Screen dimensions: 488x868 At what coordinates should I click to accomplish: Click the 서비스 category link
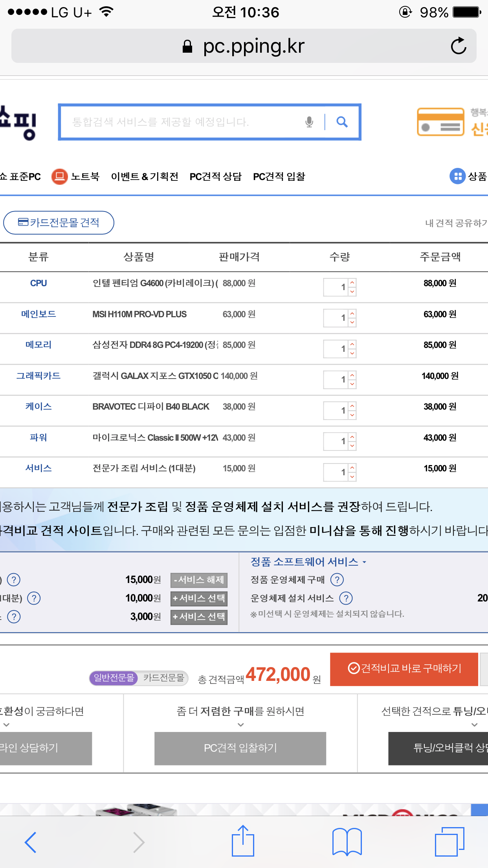click(x=39, y=468)
